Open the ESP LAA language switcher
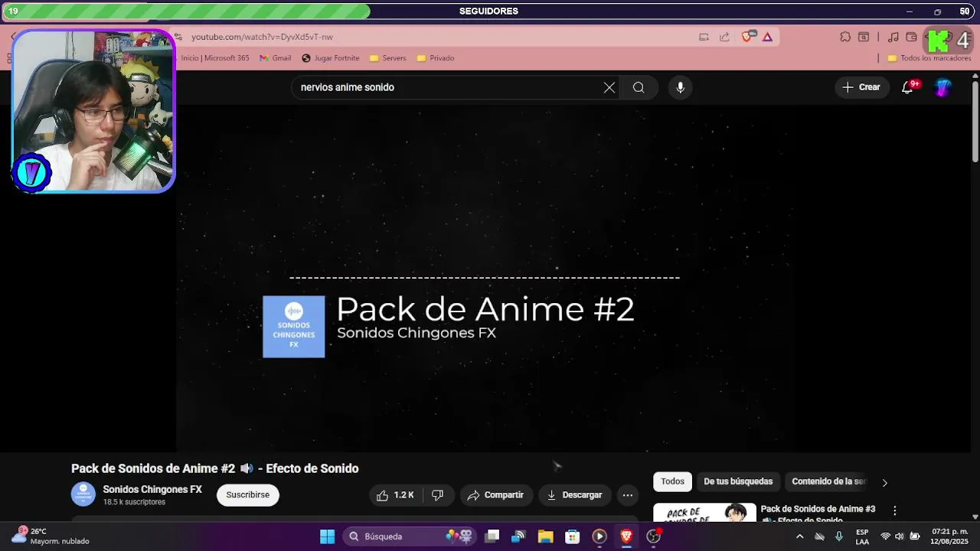 pos(862,536)
